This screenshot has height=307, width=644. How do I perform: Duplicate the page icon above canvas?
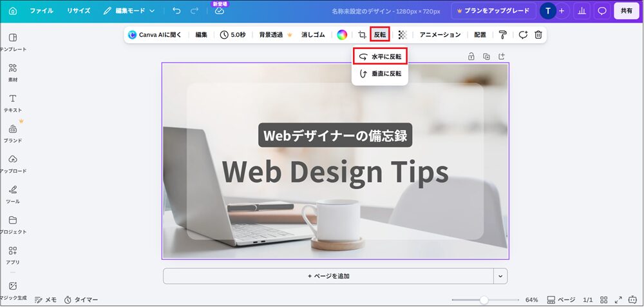pyautogui.click(x=486, y=56)
